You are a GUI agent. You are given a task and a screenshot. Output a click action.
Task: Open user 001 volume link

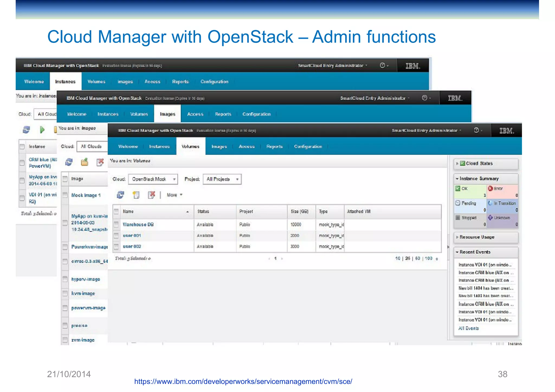click(132, 236)
